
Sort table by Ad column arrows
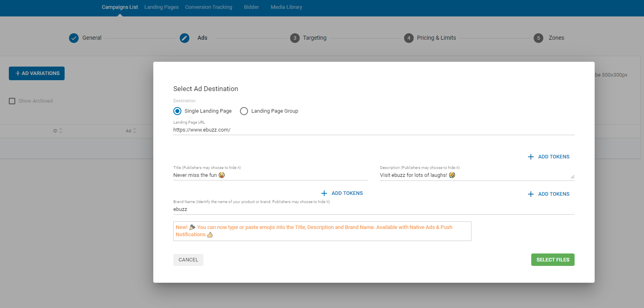(x=134, y=131)
